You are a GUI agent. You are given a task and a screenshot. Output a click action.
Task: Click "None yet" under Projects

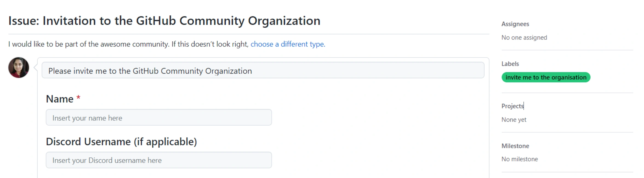point(514,120)
